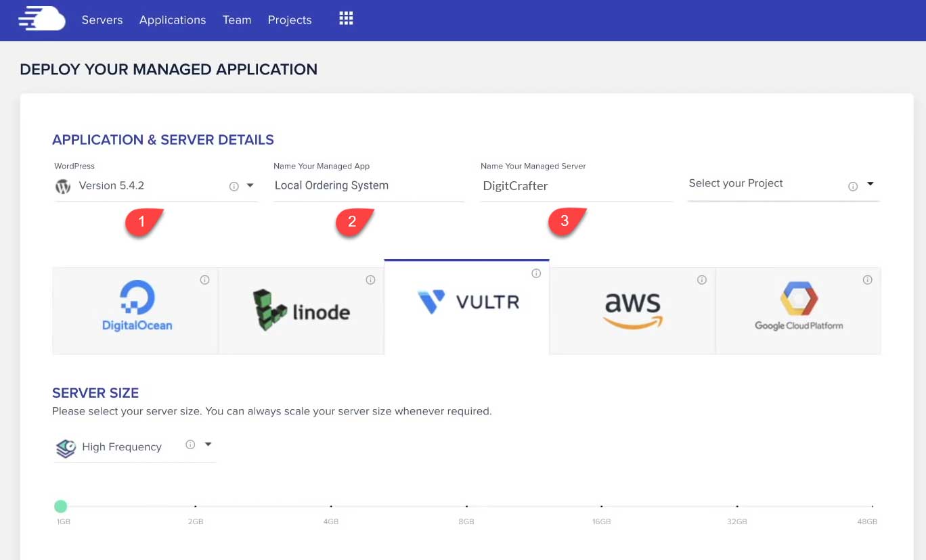Set server size slider to 4GB

[x=331, y=506]
